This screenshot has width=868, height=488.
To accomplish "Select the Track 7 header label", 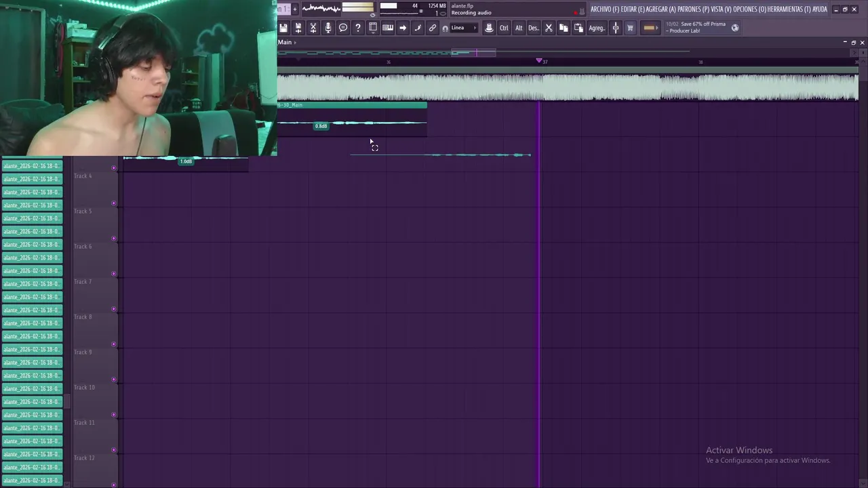I will pyautogui.click(x=83, y=282).
